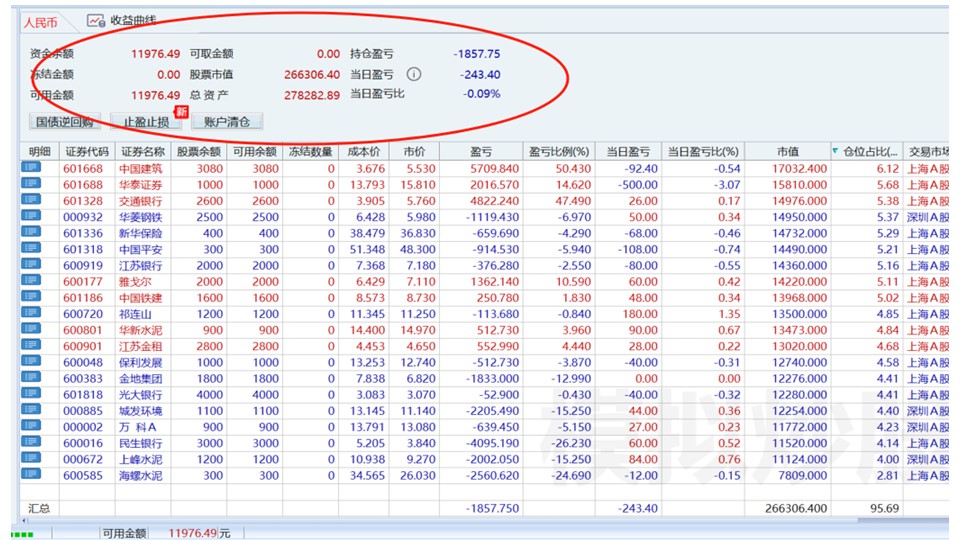Open detail icon for 601186 中国铁建 row

click(x=31, y=296)
